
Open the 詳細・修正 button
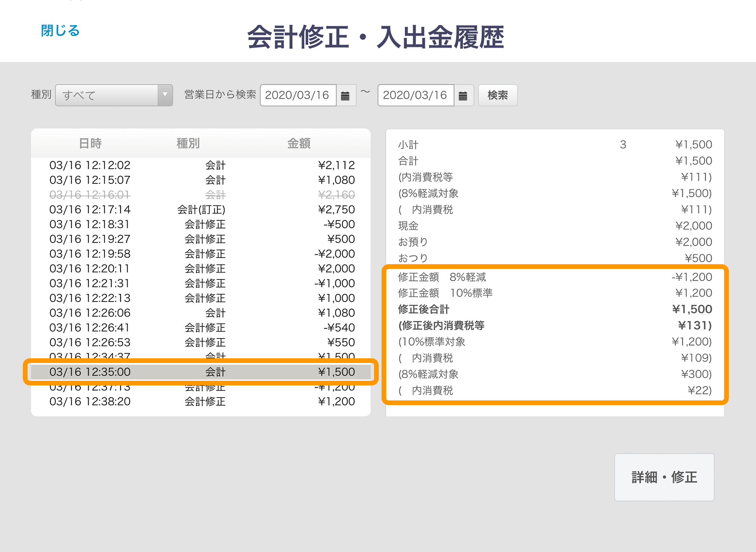(x=664, y=477)
